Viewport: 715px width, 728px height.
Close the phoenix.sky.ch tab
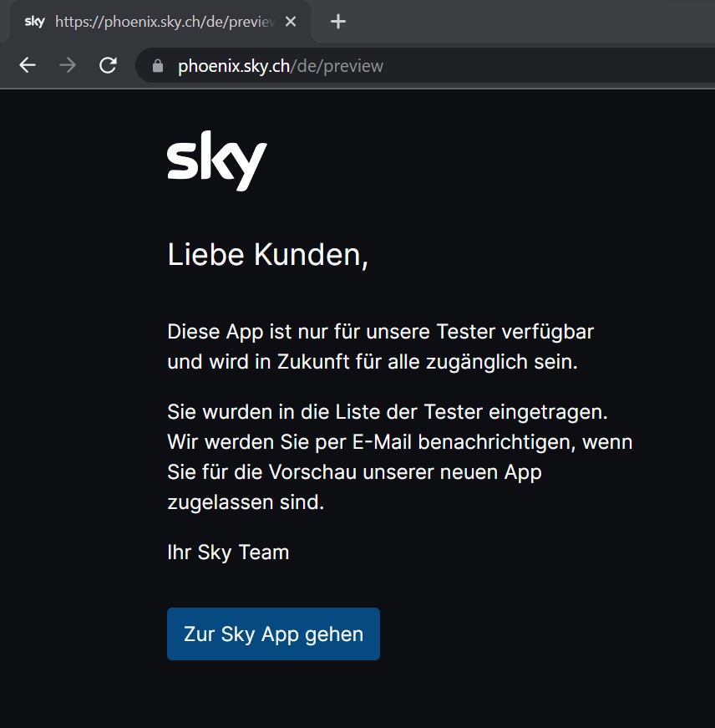pyautogui.click(x=291, y=22)
